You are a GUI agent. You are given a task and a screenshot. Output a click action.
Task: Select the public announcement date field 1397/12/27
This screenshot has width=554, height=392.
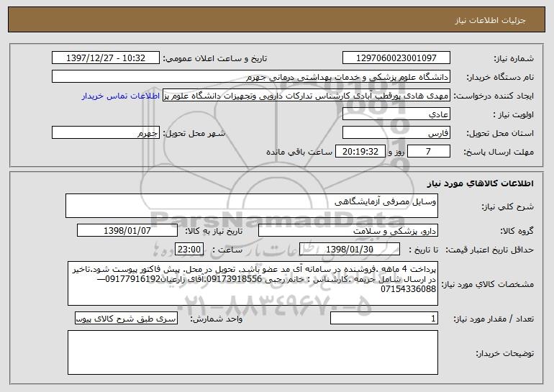click(x=106, y=58)
